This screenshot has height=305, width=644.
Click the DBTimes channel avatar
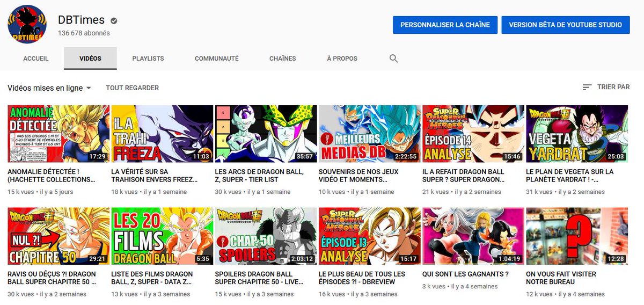pos(27,24)
